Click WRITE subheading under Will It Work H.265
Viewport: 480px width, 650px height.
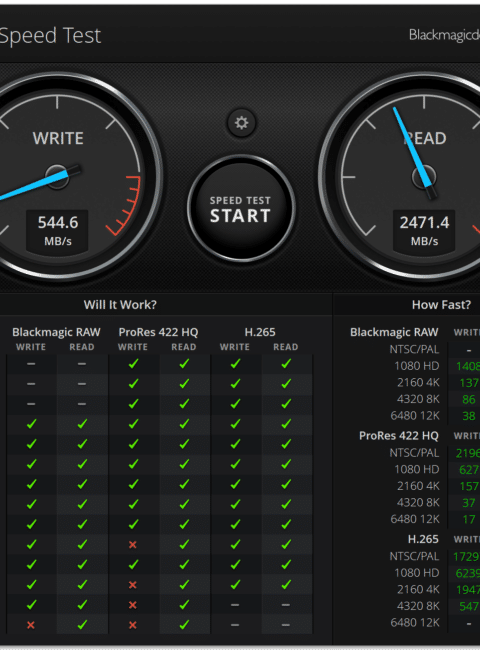pyautogui.click(x=235, y=347)
